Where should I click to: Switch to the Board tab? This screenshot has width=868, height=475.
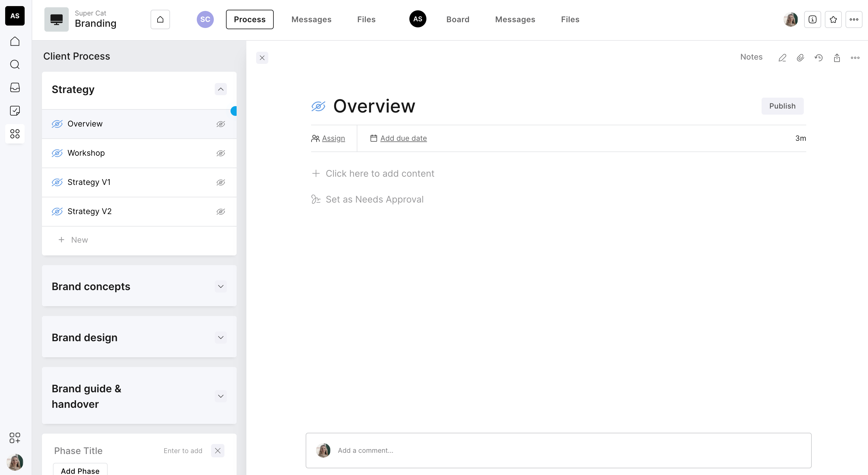[458, 19]
